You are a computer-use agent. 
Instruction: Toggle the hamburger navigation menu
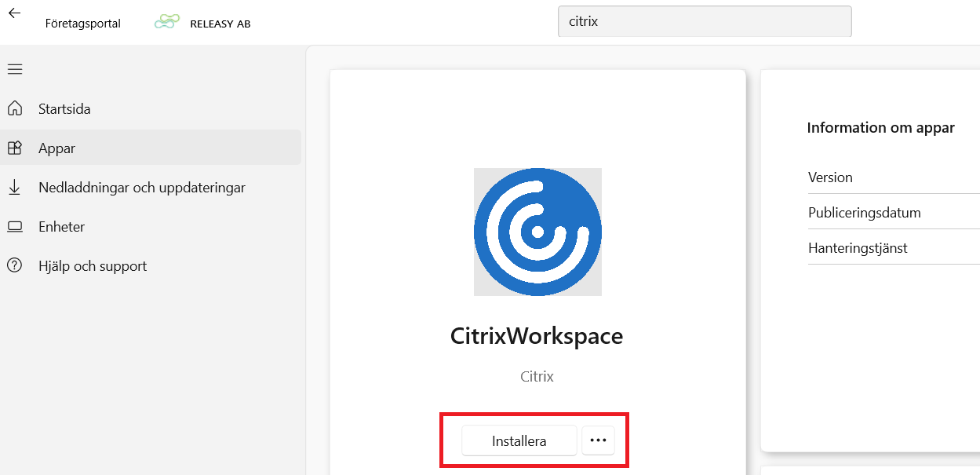coord(15,69)
